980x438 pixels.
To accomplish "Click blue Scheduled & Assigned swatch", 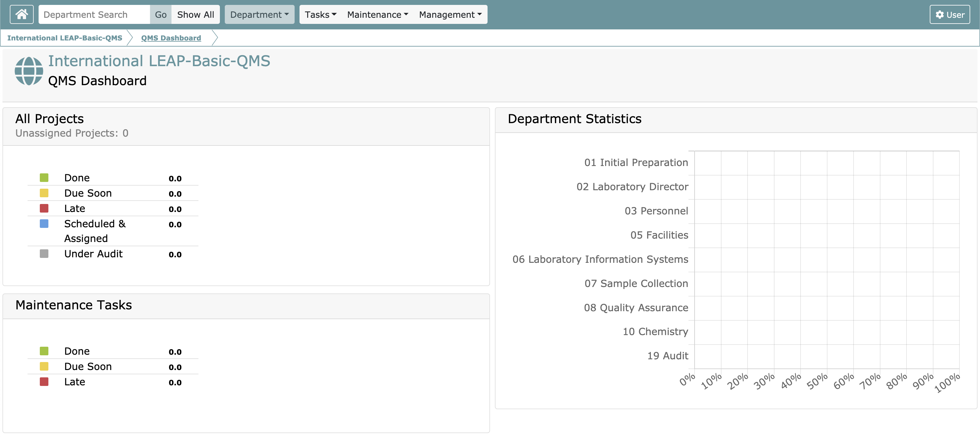I will pyautogui.click(x=44, y=223).
